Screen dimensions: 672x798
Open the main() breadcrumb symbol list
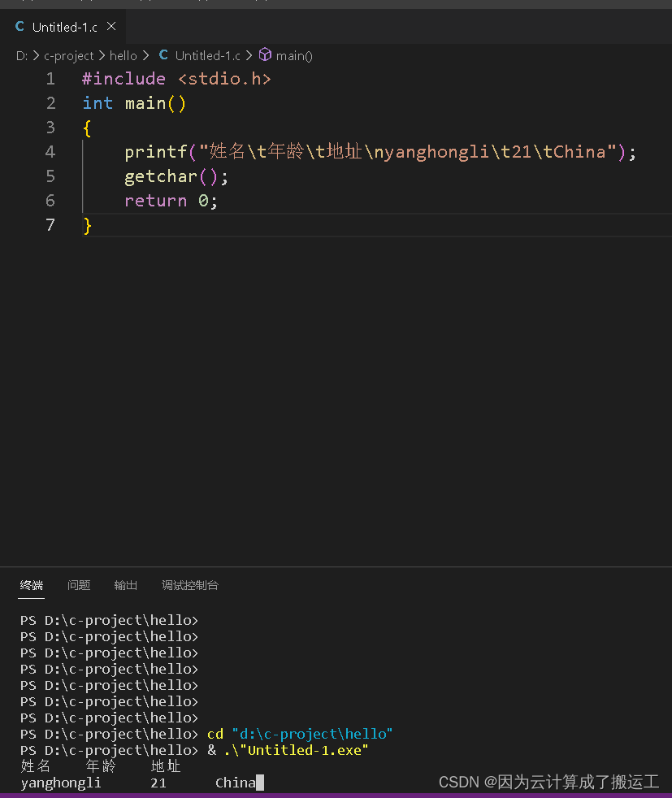(x=294, y=55)
